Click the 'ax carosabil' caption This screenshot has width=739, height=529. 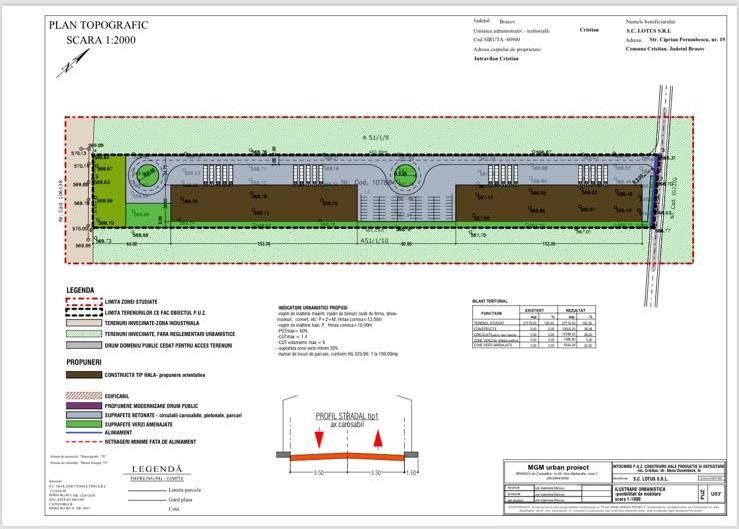[347, 424]
